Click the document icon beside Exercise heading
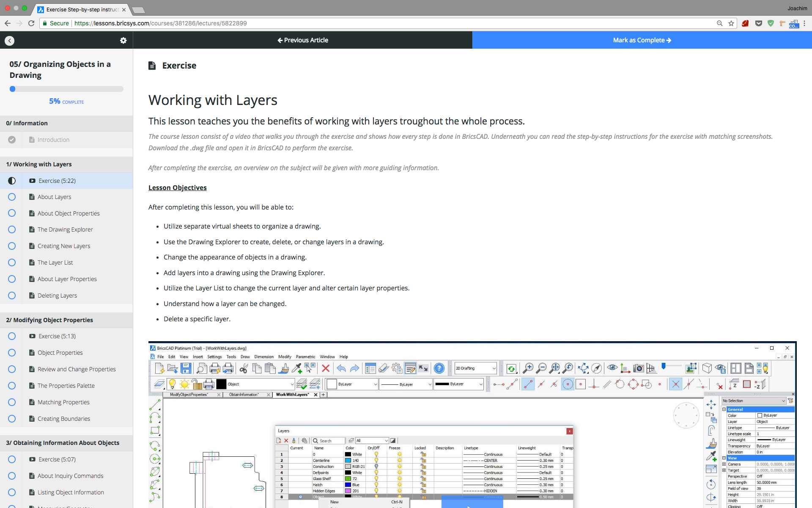The image size is (812, 508). tap(152, 66)
